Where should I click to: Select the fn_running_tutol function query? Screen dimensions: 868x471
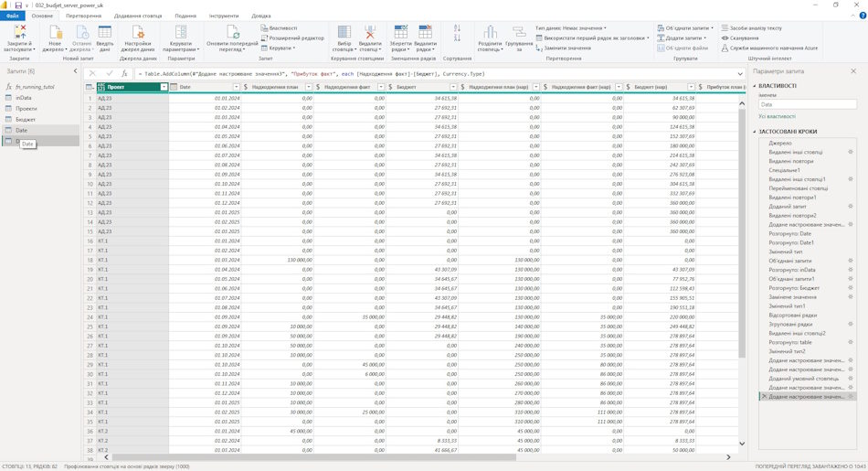click(41, 87)
